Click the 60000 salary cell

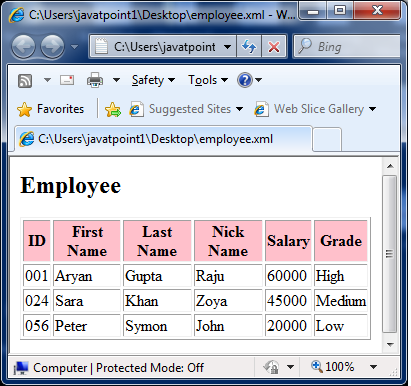(x=288, y=276)
